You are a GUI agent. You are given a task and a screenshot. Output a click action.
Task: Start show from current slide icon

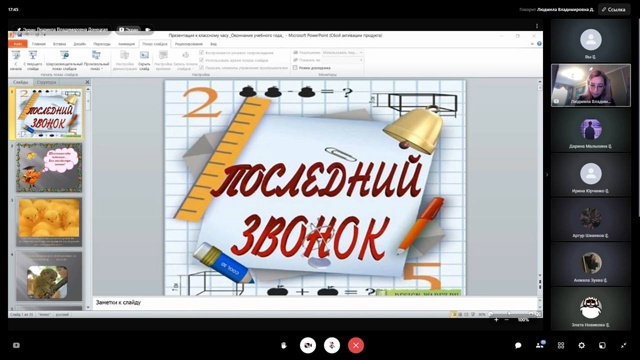[33, 55]
